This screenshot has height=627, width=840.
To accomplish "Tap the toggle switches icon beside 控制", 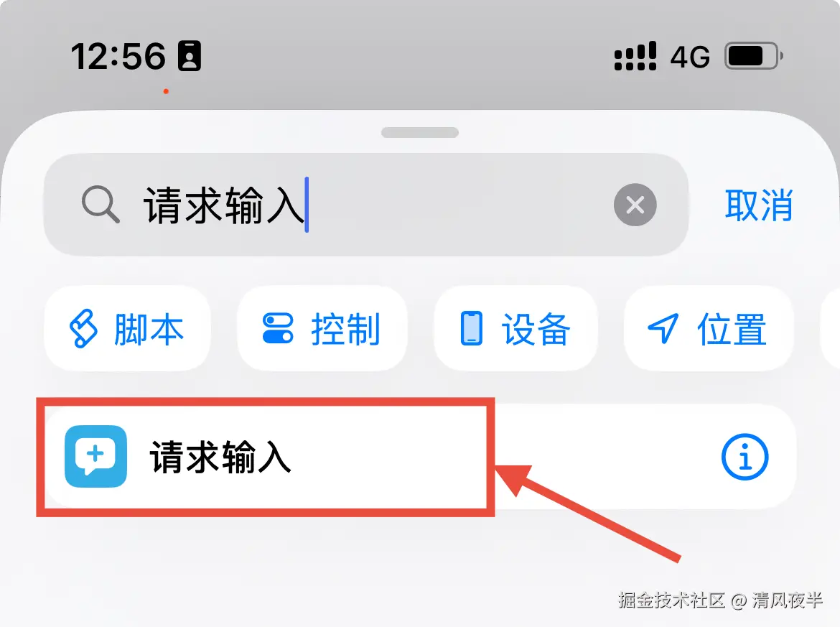I will click(x=278, y=328).
